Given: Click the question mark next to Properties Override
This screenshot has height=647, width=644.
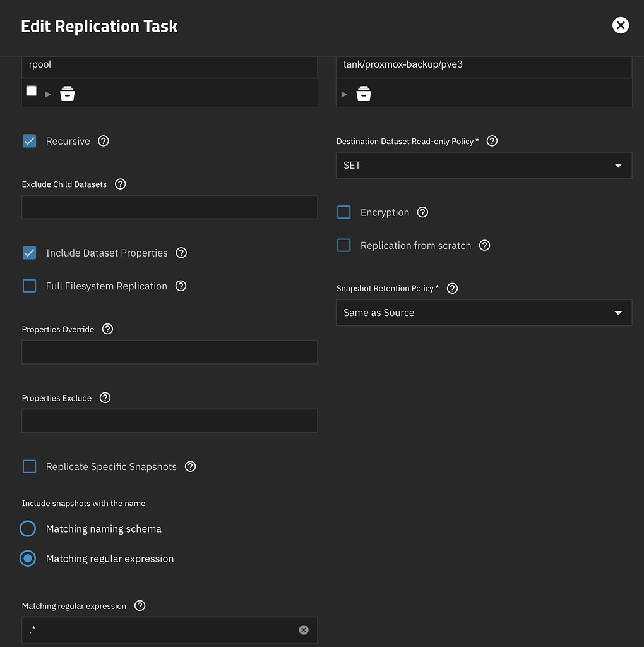Looking at the screenshot, I should coord(107,329).
